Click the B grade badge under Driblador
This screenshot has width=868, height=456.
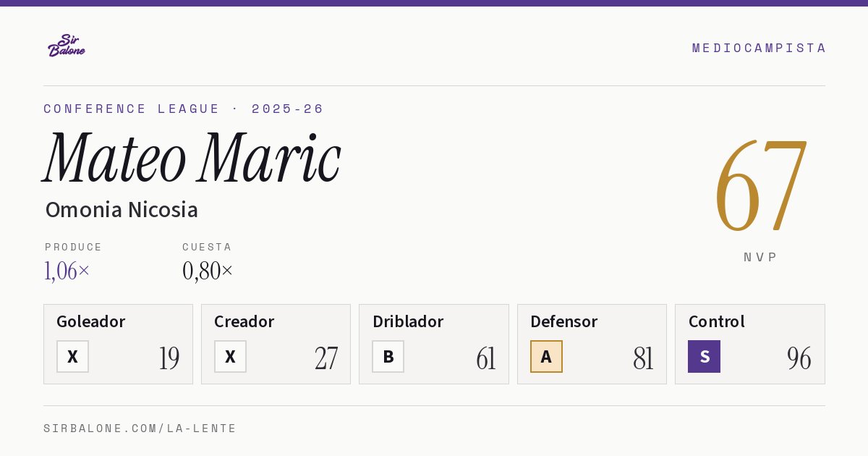coord(388,356)
